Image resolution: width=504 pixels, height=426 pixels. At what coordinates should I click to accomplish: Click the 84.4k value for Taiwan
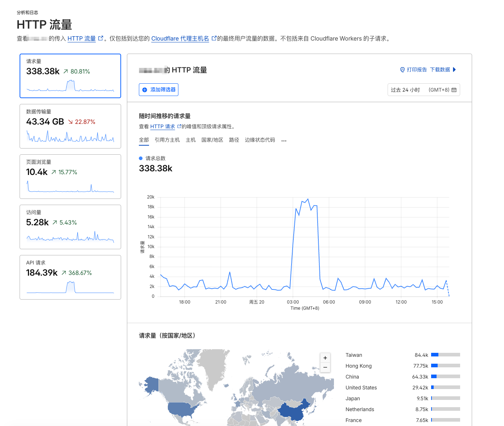421,355
